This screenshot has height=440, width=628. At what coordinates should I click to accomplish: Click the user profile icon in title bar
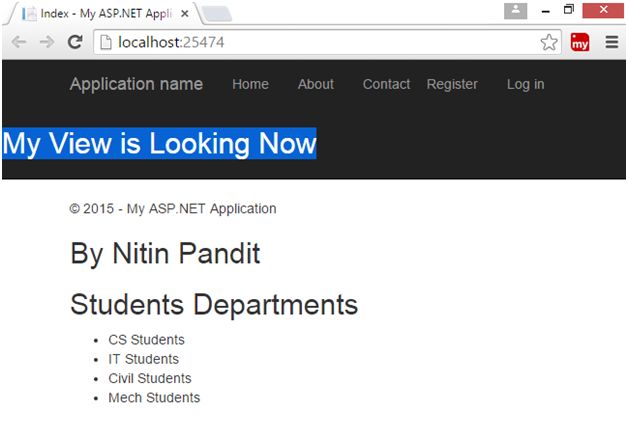coord(516,11)
